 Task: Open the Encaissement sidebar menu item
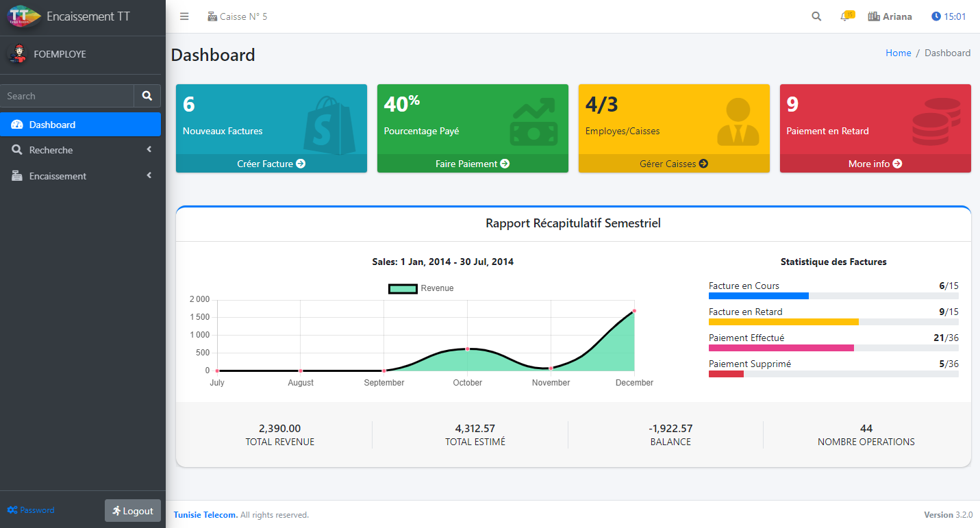(81, 176)
